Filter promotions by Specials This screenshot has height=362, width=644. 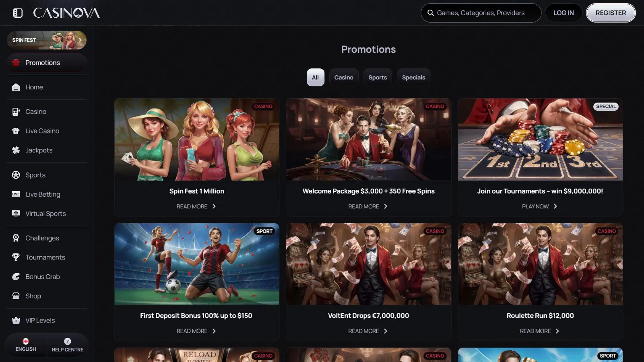[413, 77]
